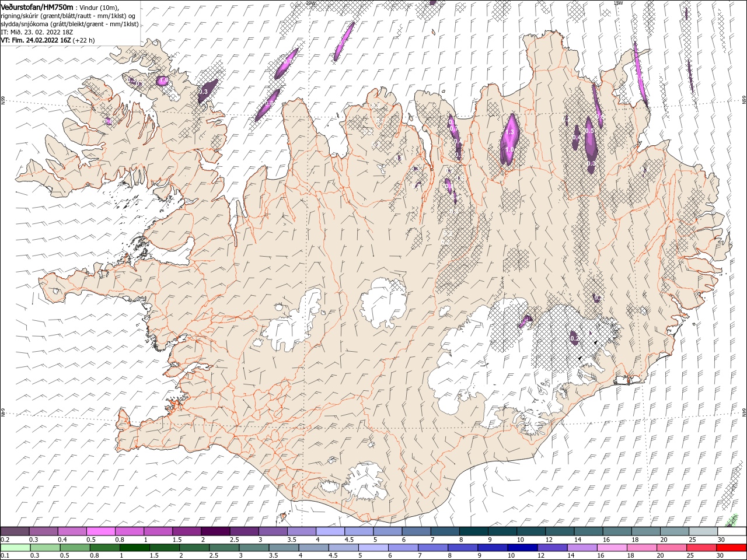Select the snow legend swatch starting at 0.8
Screen dimensions: 747x560
(130, 531)
